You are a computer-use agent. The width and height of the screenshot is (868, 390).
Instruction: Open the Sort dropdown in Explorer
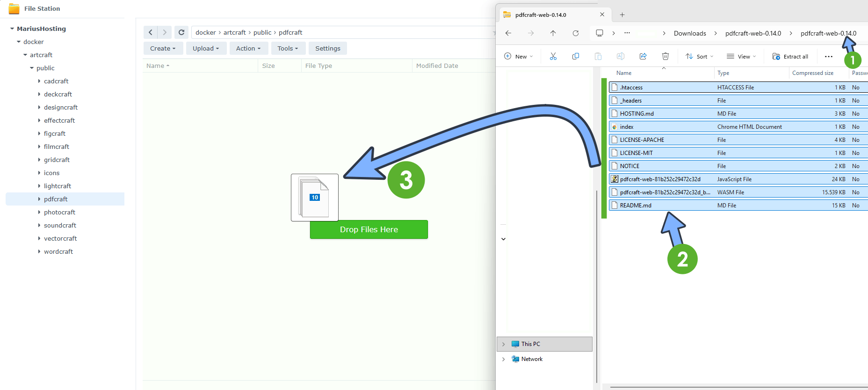pyautogui.click(x=700, y=57)
